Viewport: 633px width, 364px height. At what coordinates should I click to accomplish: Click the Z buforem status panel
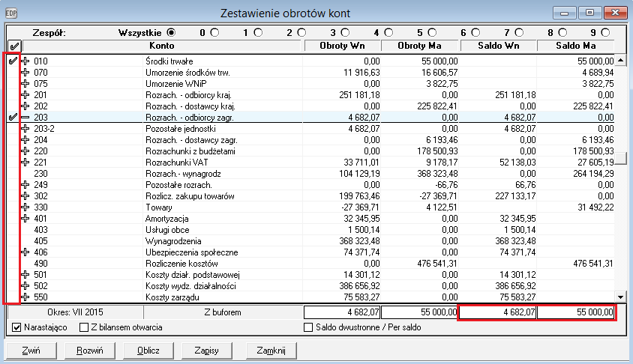223,312
